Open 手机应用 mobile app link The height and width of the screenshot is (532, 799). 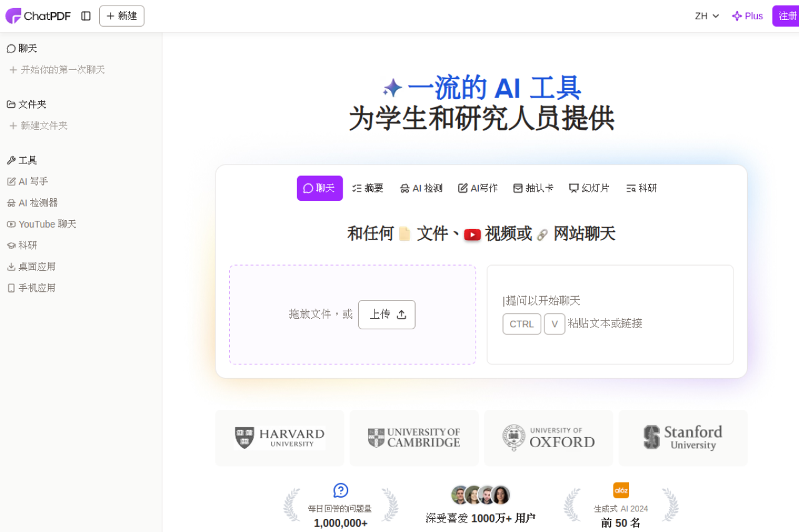tap(31, 288)
